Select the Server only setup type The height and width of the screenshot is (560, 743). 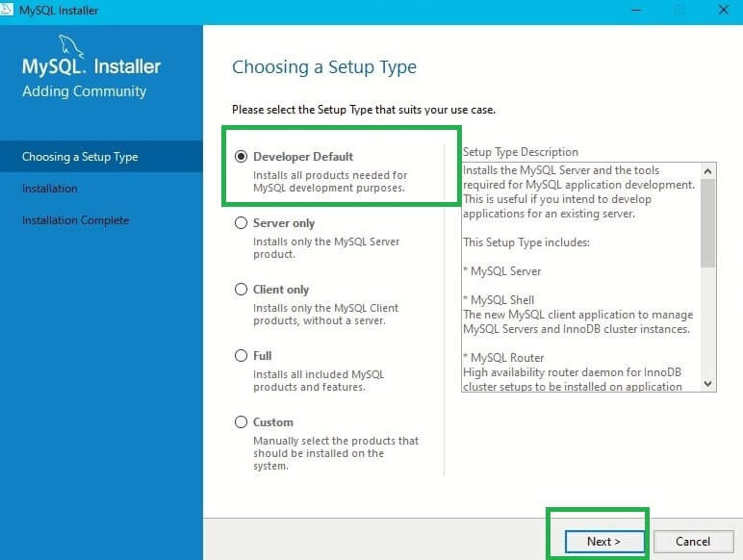click(x=241, y=222)
